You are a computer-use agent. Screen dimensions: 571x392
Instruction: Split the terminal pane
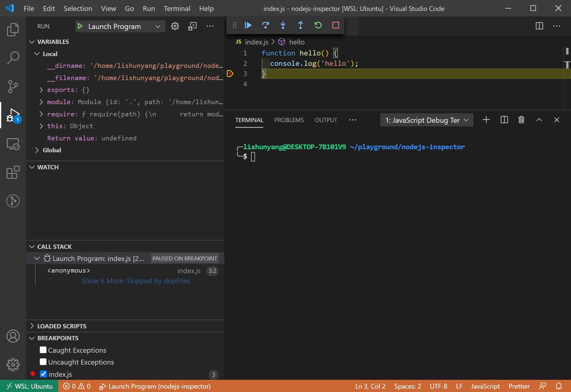click(504, 120)
